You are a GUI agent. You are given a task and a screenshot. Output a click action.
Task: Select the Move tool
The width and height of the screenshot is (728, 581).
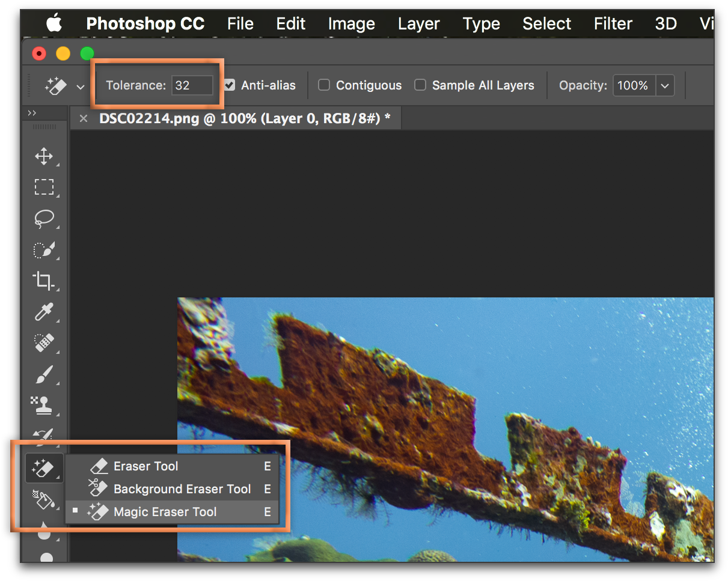coord(44,156)
